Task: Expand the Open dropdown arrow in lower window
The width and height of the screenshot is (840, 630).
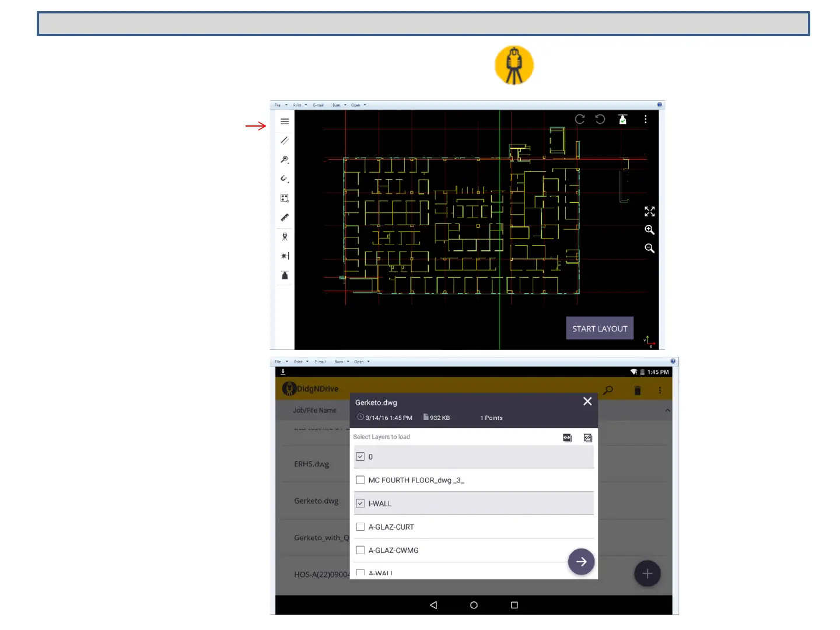Action: coord(368,362)
